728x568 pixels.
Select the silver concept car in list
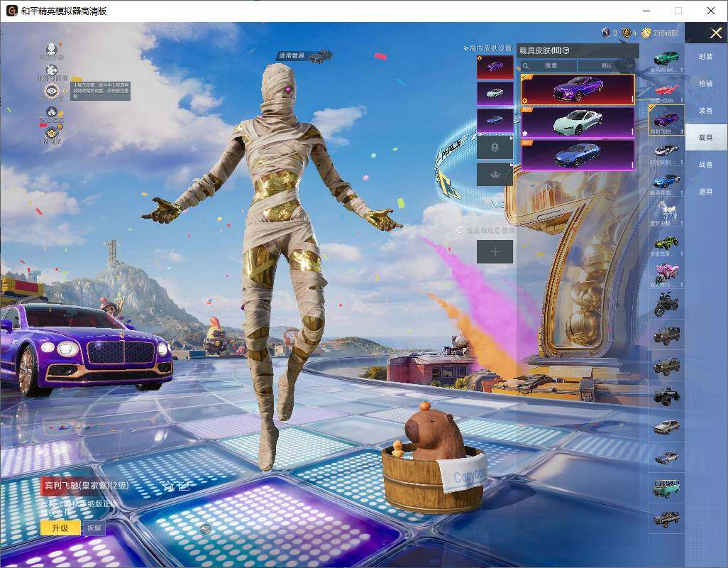[667, 151]
